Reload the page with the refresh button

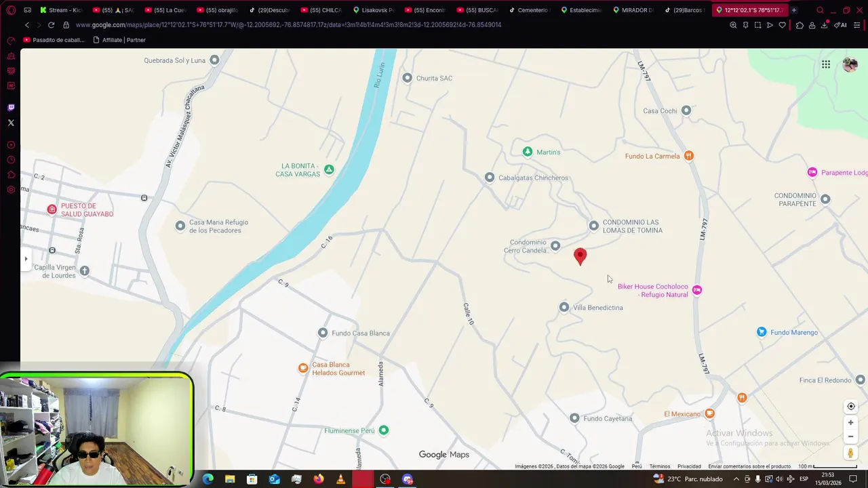click(51, 25)
